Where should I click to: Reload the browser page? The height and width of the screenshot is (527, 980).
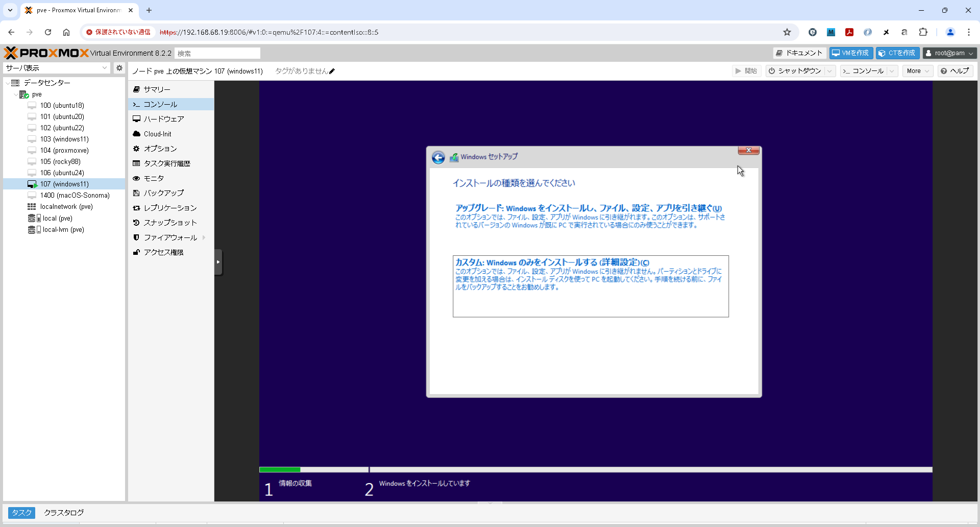pos(48,32)
